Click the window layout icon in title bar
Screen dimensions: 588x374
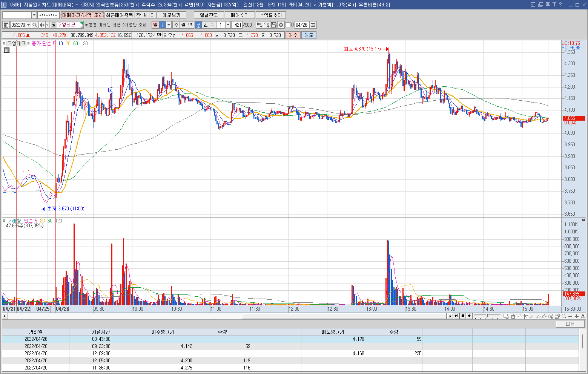point(533,5)
